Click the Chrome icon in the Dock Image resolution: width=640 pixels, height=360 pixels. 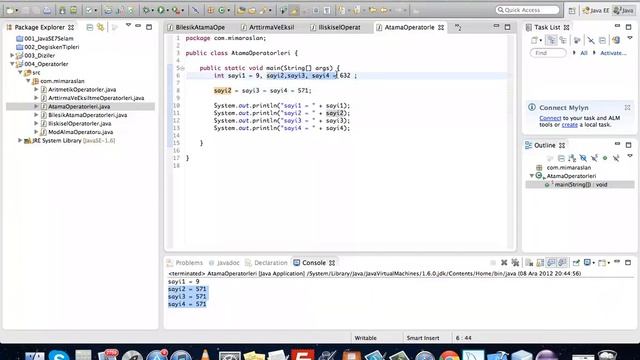point(450,355)
